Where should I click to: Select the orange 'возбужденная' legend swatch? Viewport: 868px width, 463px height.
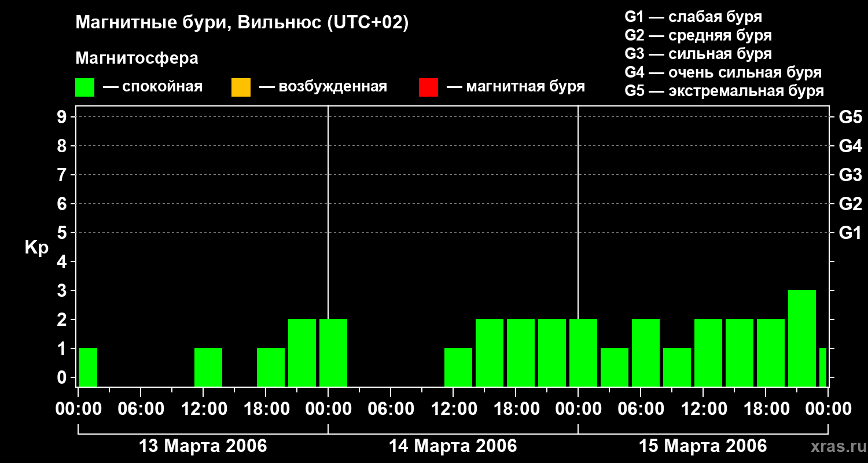tap(241, 87)
